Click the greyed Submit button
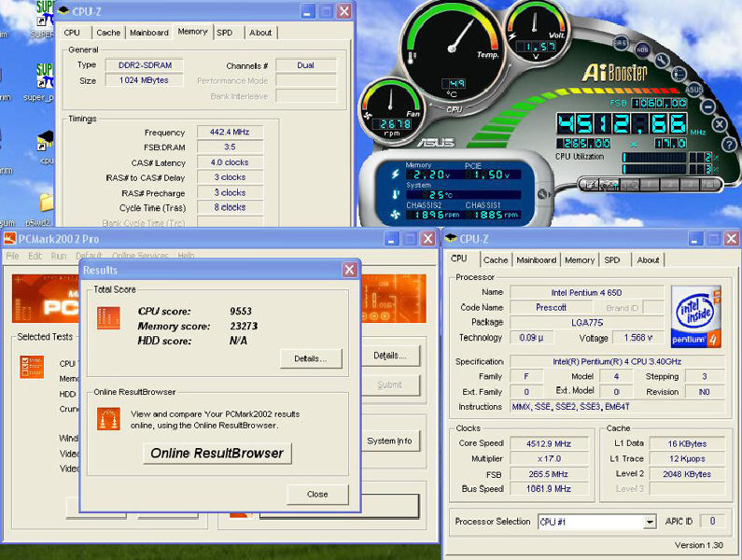 [390, 385]
